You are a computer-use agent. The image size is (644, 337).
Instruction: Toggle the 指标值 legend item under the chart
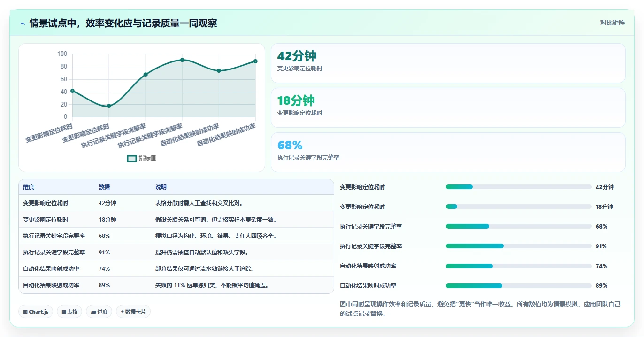[x=142, y=158]
